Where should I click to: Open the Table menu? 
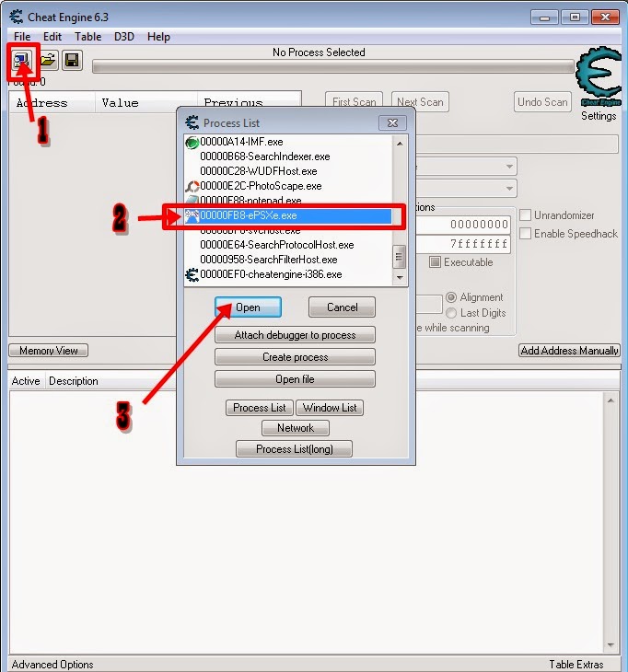(87, 37)
